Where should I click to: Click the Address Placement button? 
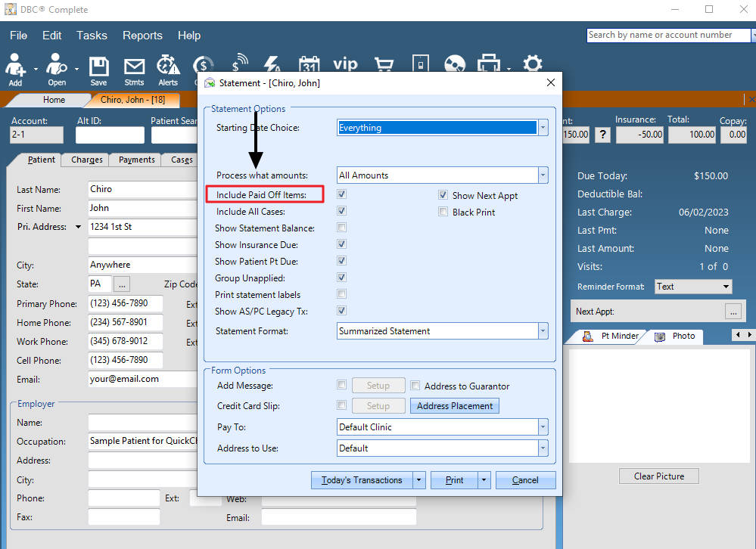[454, 406]
